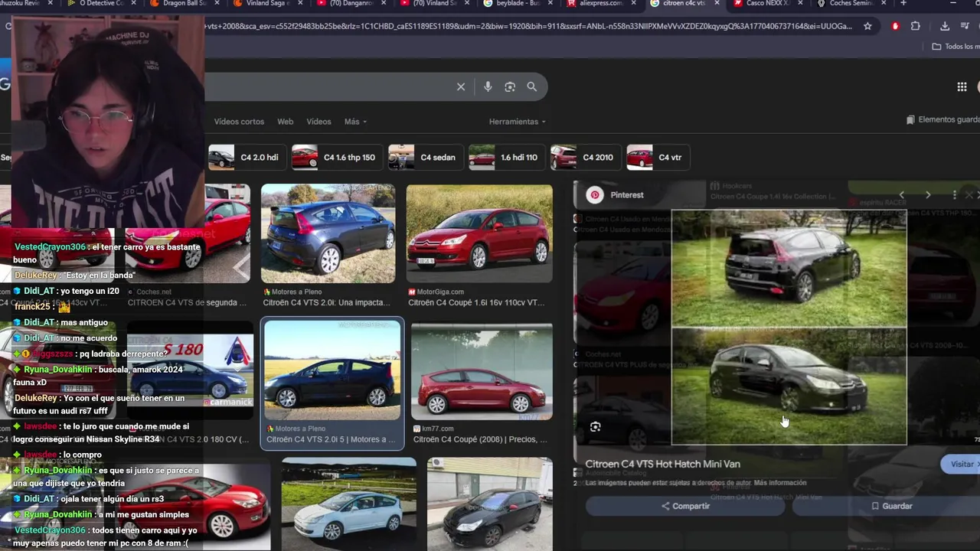This screenshot has height=551, width=980.
Task: Open the Más información link
Action: [780, 483]
